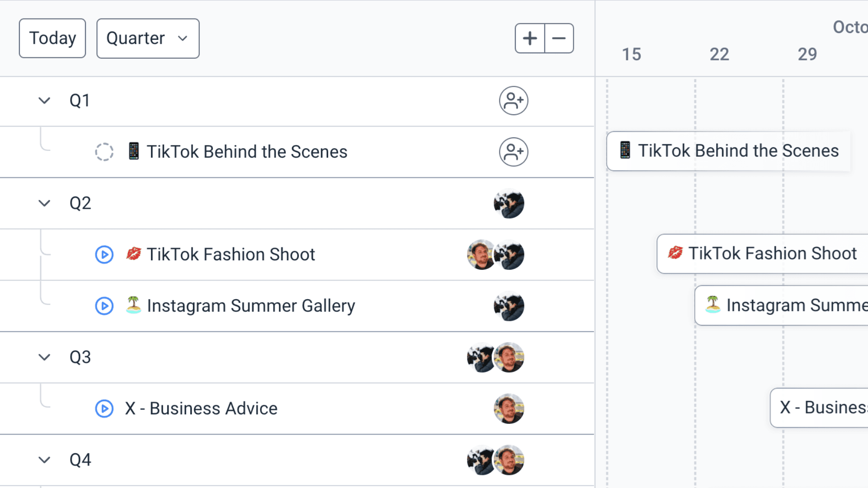
Task: Select the Q3 group label
Action: pos(80,357)
